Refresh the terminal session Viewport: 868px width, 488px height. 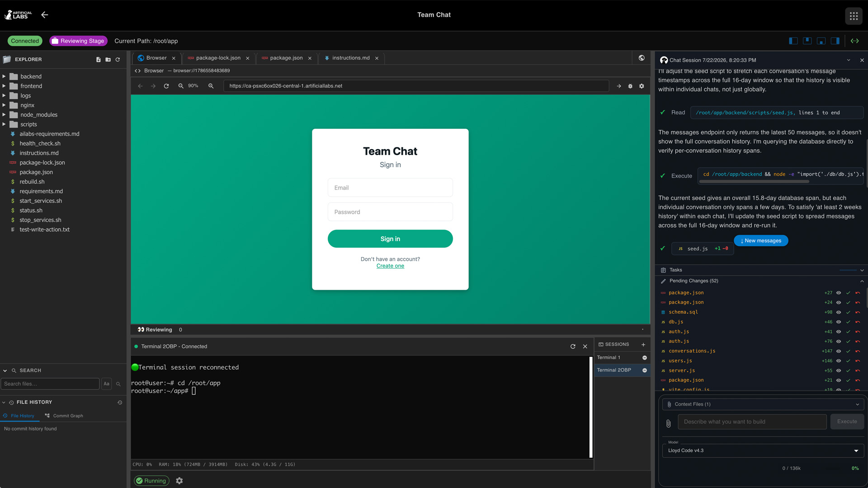tap(573, 347)
